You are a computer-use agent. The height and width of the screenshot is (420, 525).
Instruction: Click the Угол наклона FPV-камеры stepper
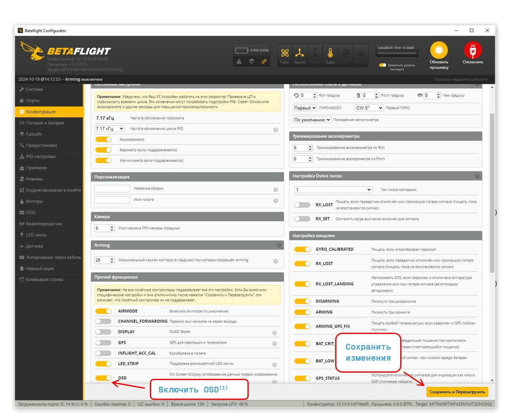(105, 228)
